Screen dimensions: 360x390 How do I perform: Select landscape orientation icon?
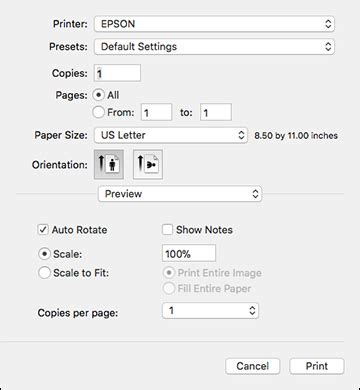point(148,164)
